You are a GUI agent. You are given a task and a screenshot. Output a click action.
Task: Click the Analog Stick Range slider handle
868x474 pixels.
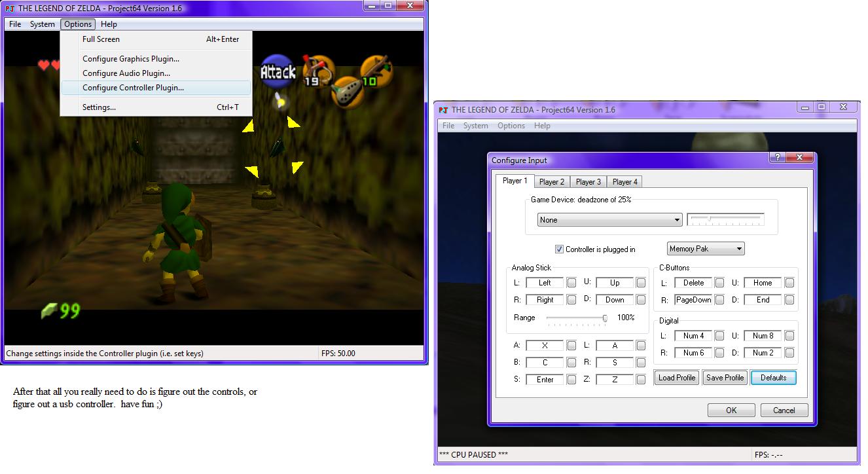pyautogui.click(x=605, y=318)
